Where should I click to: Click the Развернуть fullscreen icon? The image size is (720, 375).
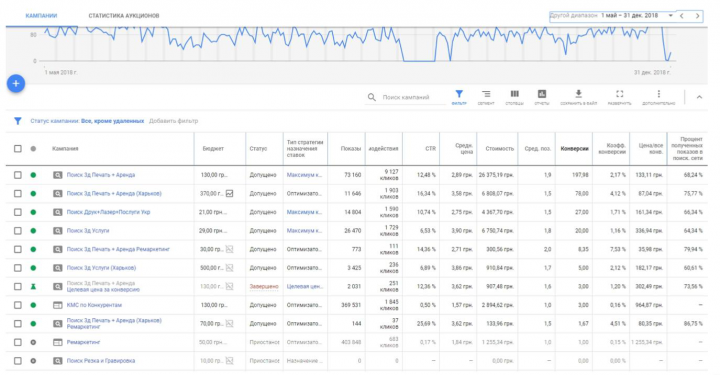click(619, 94)
